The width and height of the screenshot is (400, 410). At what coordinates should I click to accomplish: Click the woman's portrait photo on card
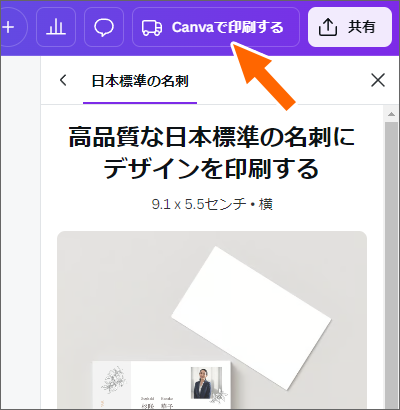click(206, 383)
